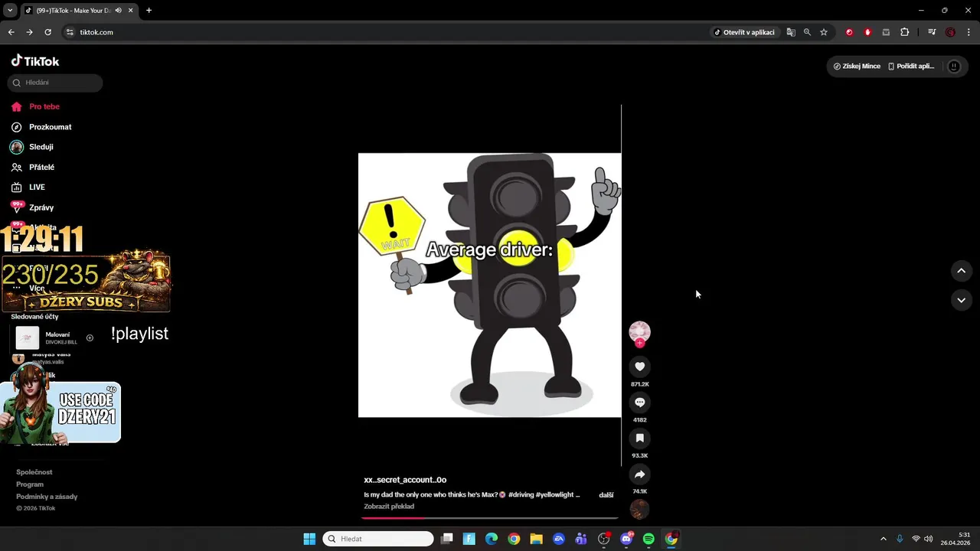Open Společnost footer link

(x=34, y=472)
